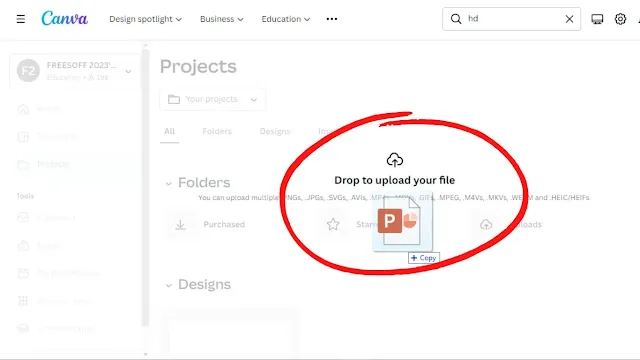Click the upload cloud icon above Drop text
This screenshot has height=360, width=640.
tap(395, 160)
